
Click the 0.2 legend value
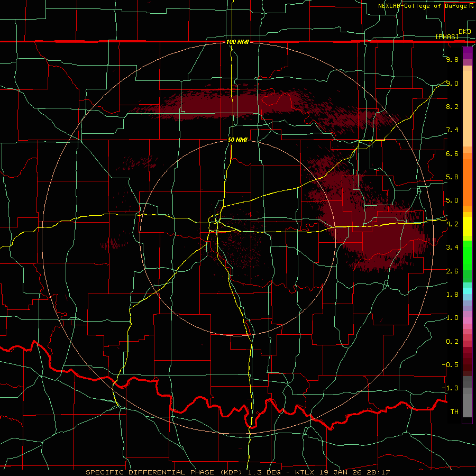(x=452, y=342)
